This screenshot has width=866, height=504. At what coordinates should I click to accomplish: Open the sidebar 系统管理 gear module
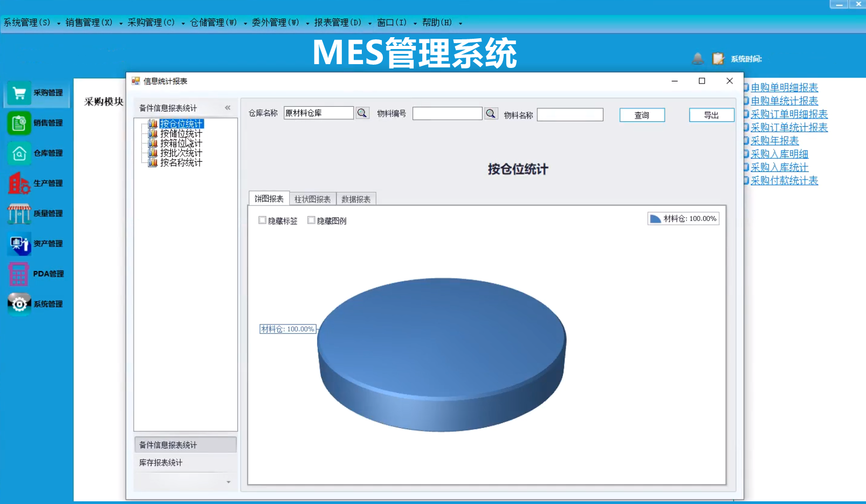(x=37, y=305)
